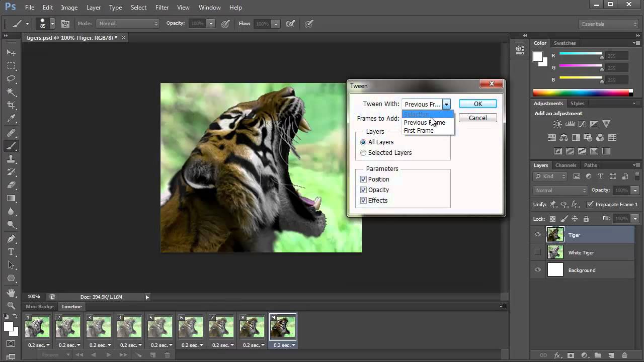The height and width of the screenshot is (362, 644).
Task: Hide the Tiger layer
Action: (538, 235)
